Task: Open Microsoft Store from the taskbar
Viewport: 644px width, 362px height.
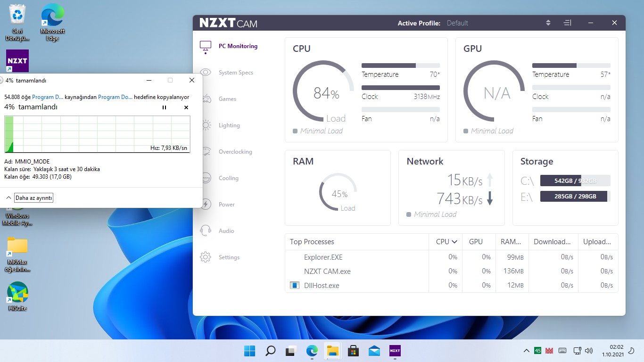Action: tap(354, 351)
